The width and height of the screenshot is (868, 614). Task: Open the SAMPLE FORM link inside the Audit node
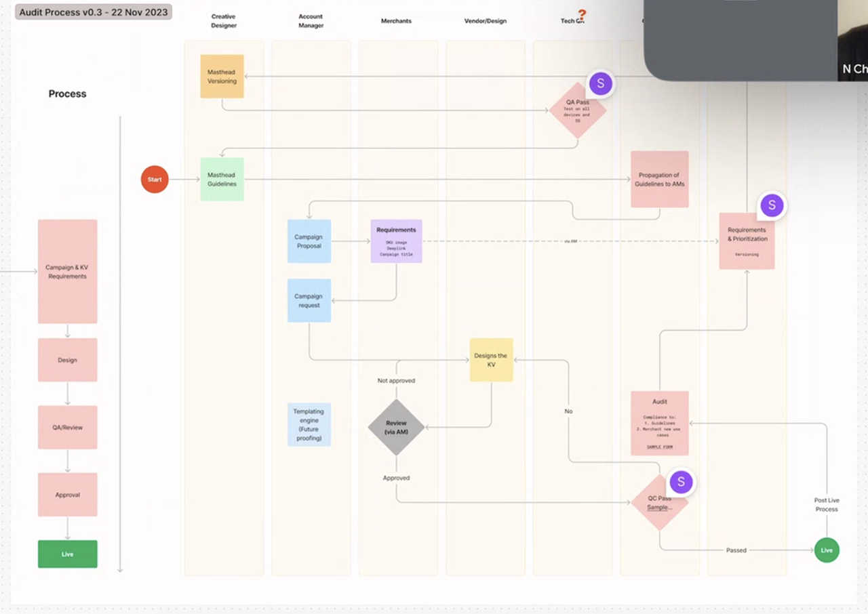tap(658, 446)
